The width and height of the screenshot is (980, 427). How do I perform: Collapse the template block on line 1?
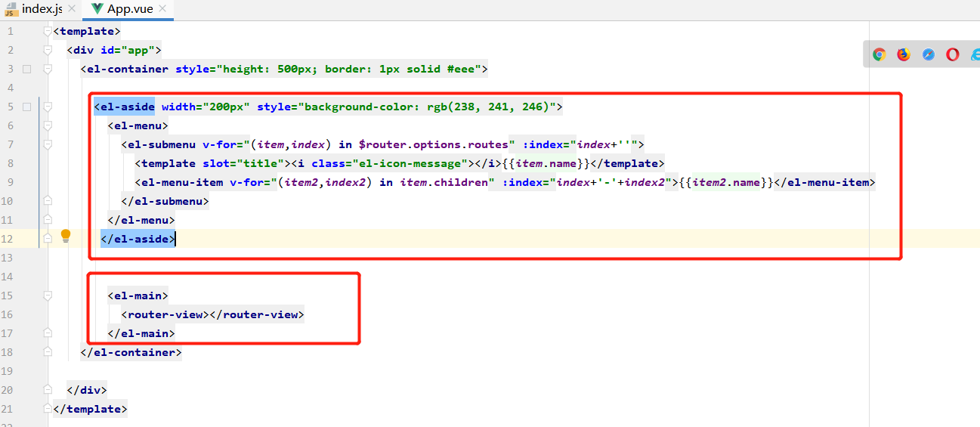(48, 31)
